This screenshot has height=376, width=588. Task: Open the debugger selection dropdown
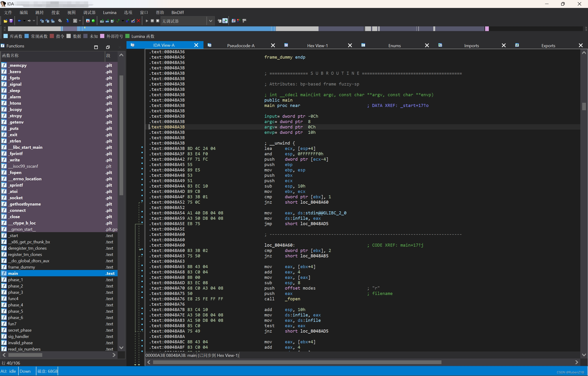click(210, 21)
